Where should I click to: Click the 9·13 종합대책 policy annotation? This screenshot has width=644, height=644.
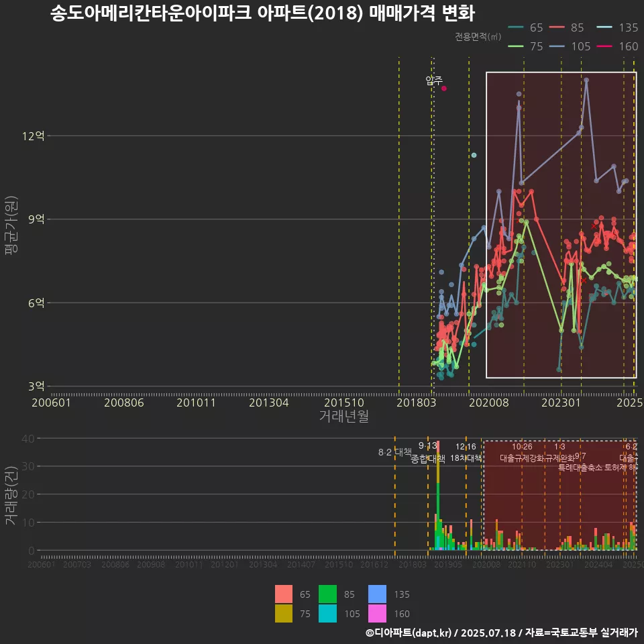(x=428, y=452)
